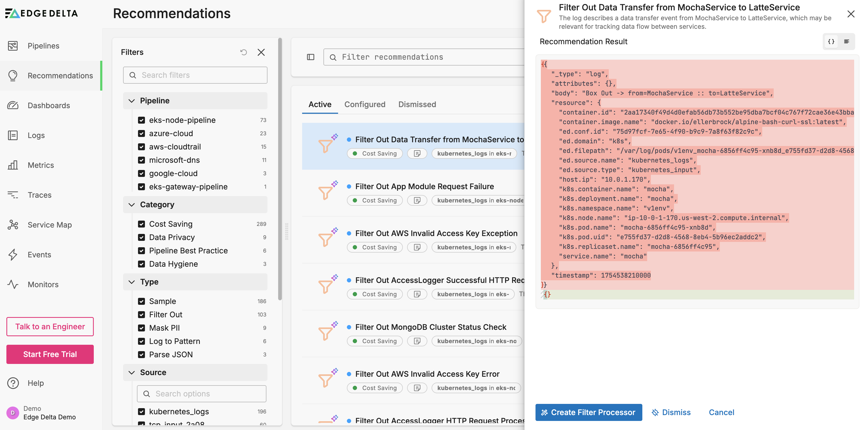Open Traces sidebar icon

tap(13, 195)
